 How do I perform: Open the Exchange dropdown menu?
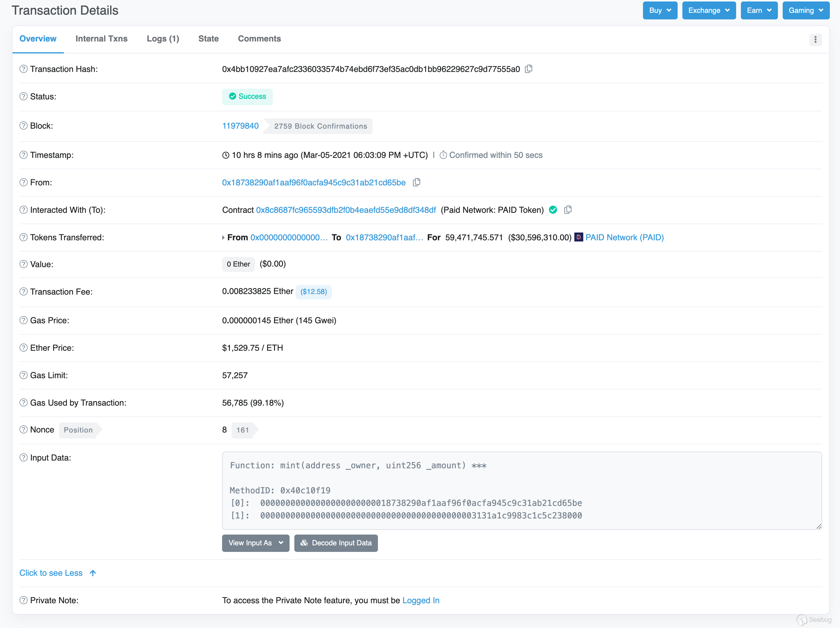click(709, 10)
